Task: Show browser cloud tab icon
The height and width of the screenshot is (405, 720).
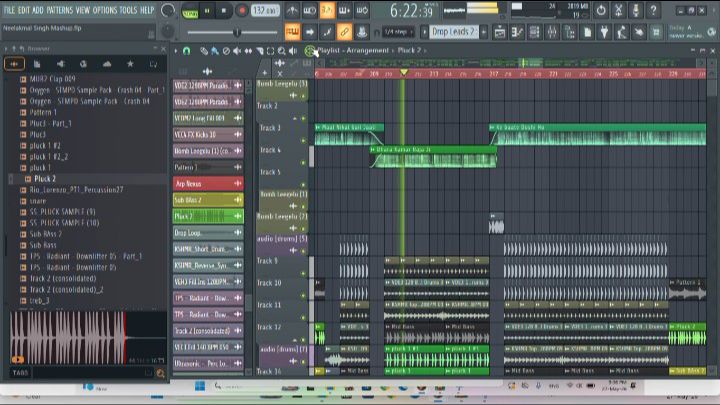Action: pyautogui.click(x=107, y=64)
